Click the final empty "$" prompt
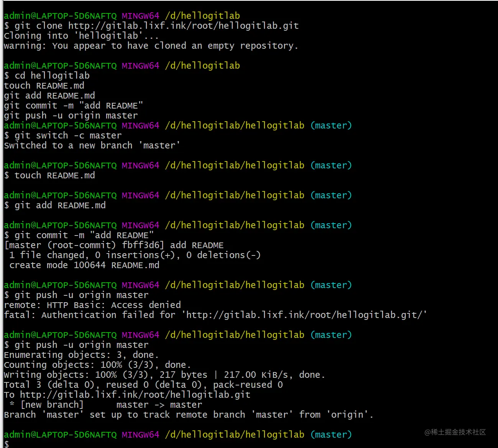Viewport: 498px width, 448px height. [7, 444]
